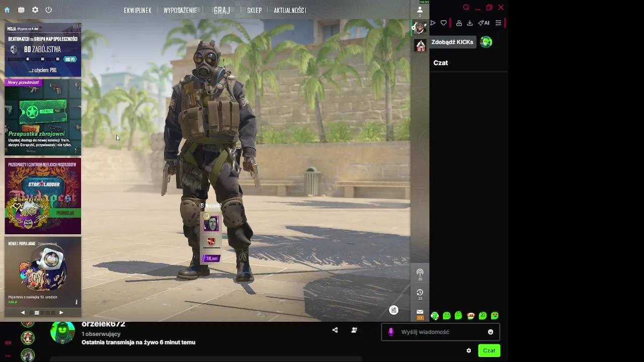Select the red-white friend avatar in sidebar
The height and width of the screenshot is (362, 644).
click(x=421, y=46)
